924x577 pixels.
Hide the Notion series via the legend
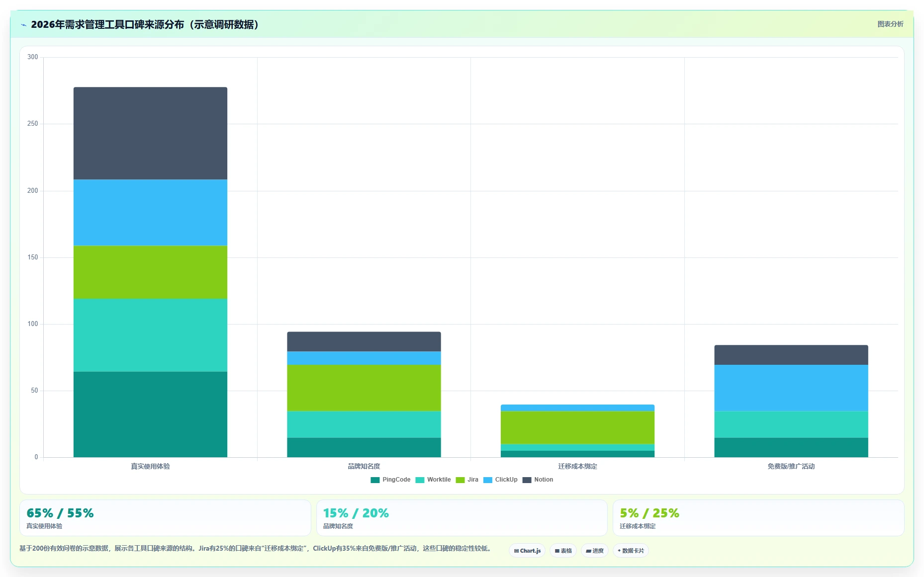pos(538,480)
